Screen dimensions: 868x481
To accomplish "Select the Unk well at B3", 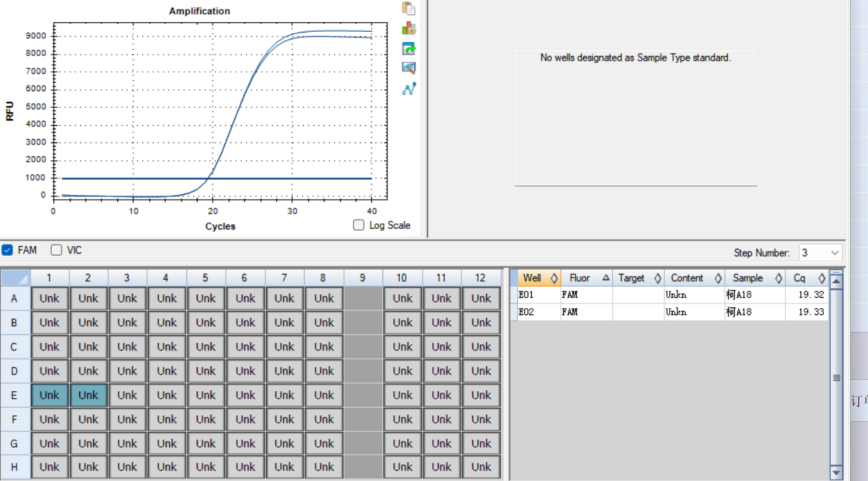I will (x=127, y=323).
